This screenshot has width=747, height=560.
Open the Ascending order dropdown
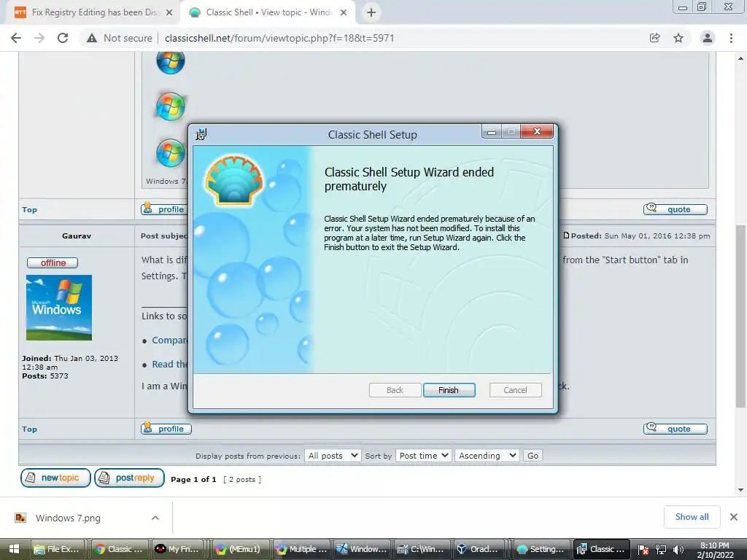coord(487,456)
